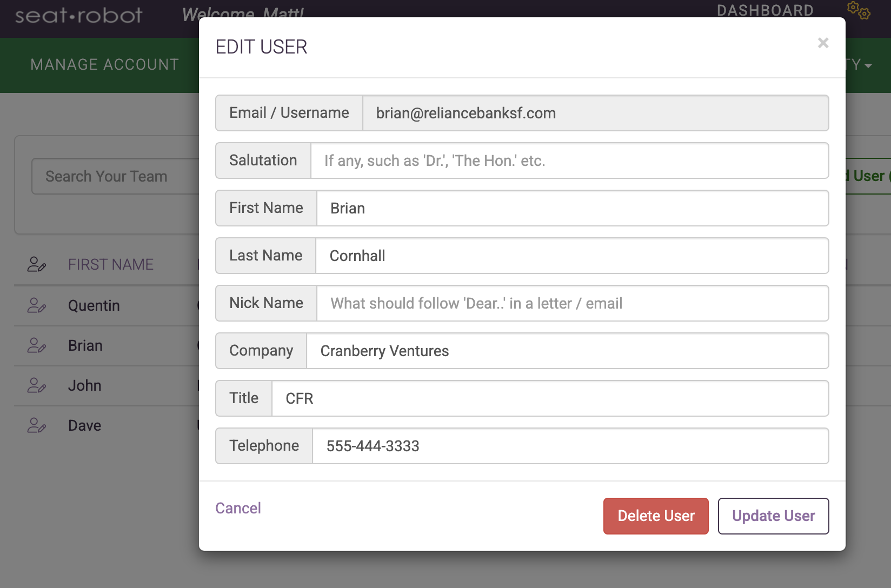Click the Search Your Team box
Viewport: 891px width, 588px height.
click(116, 176)
